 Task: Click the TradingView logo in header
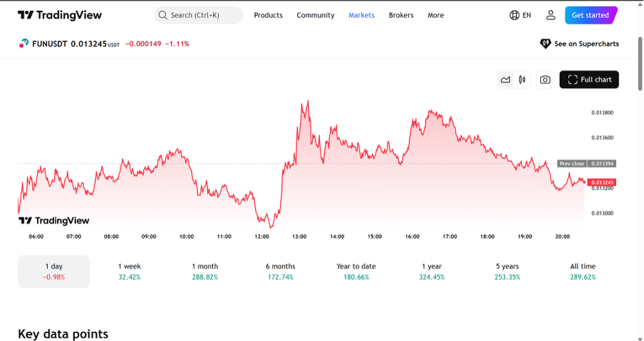[x=60, y=15]
